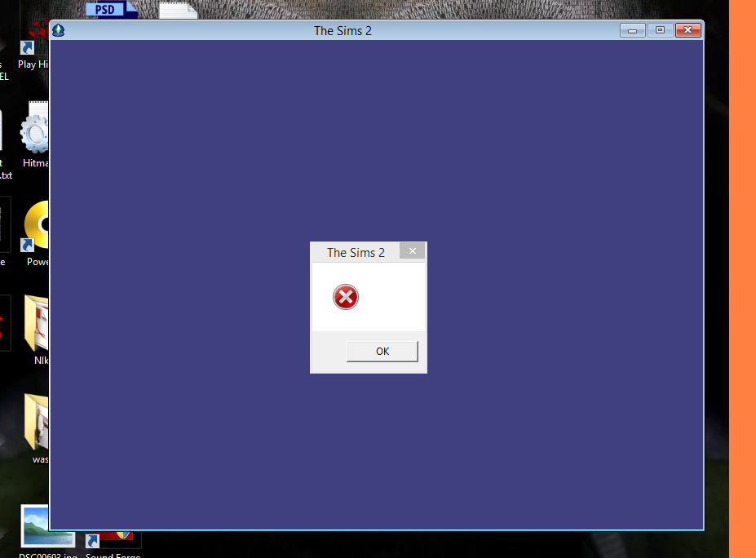Maximize the main Sims 2 window

click(x=660, y=30)
